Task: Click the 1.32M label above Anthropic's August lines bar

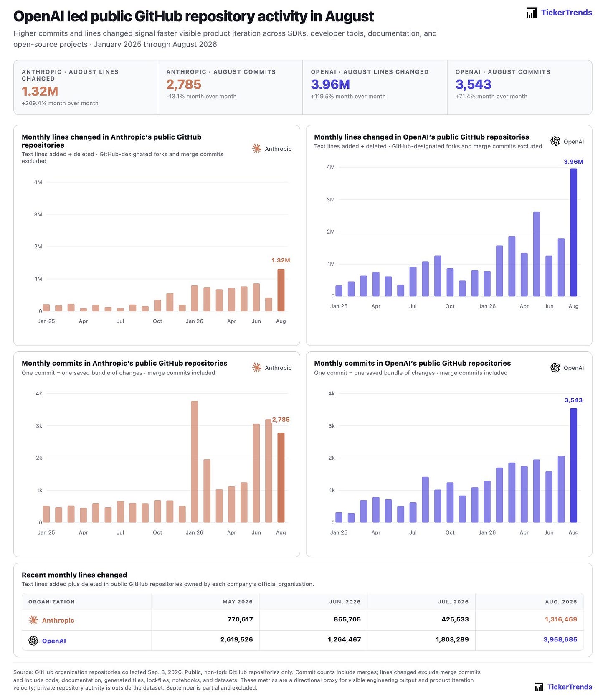Action: click(281, 260)
